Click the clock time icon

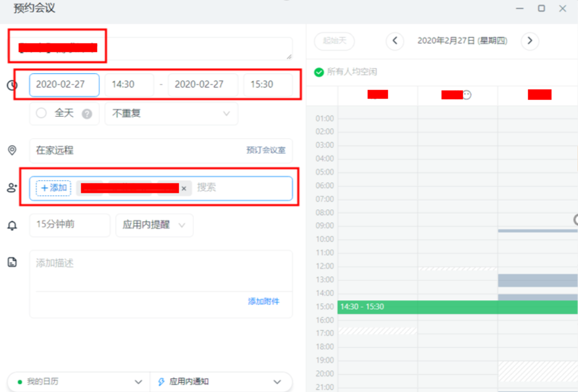click(12, 85)
